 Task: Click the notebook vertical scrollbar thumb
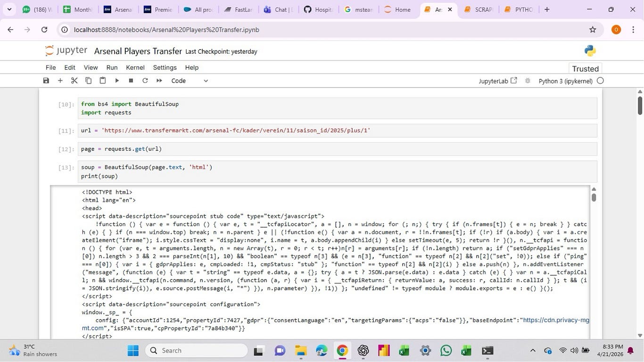point(640,105)
